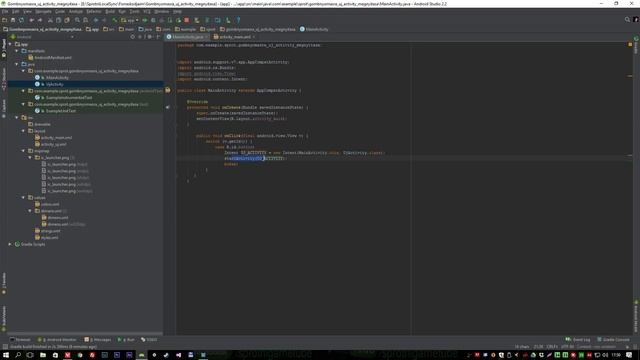Click the hide Project panel icon

pyautogui.click(x=158, y=37)
